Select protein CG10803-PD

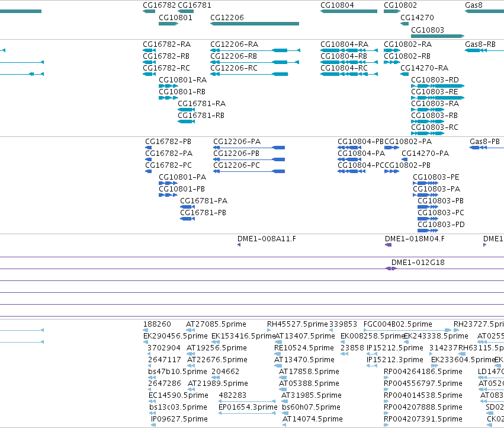[x=441, y=225]
